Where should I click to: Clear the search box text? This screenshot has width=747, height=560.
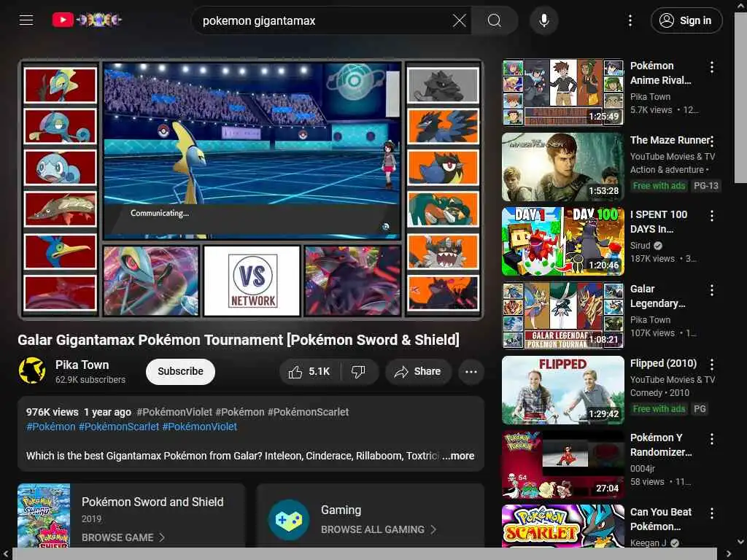tap(460, 20)
